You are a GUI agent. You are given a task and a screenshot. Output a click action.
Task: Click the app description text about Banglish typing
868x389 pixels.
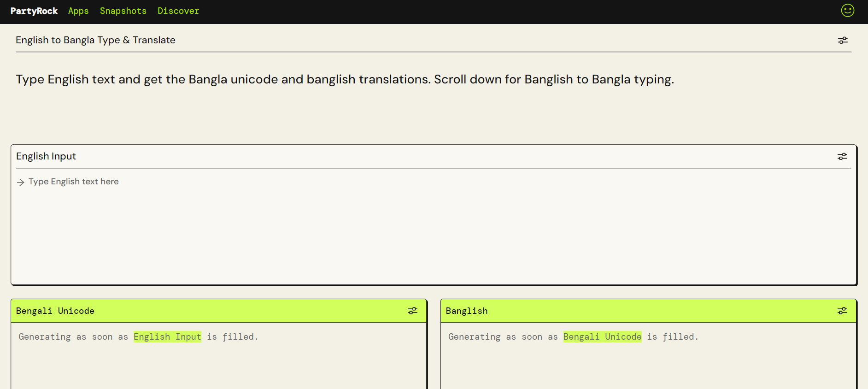(345, 79)
